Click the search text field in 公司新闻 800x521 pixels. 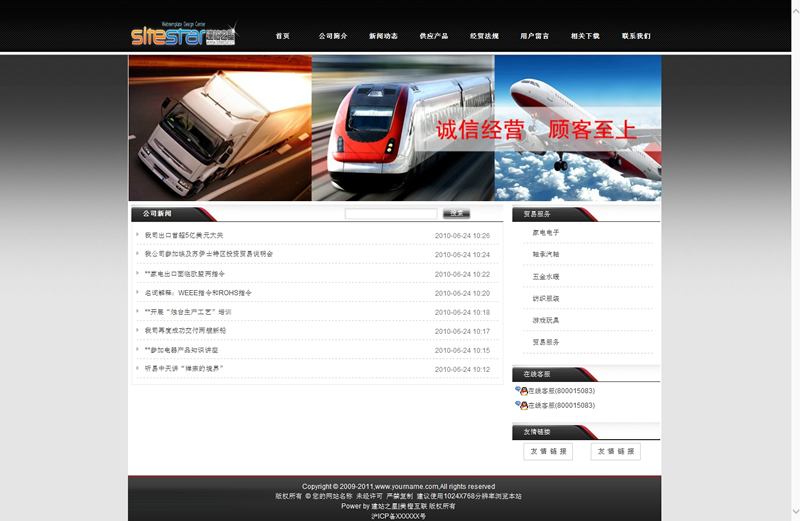click(x=391, y=214)
